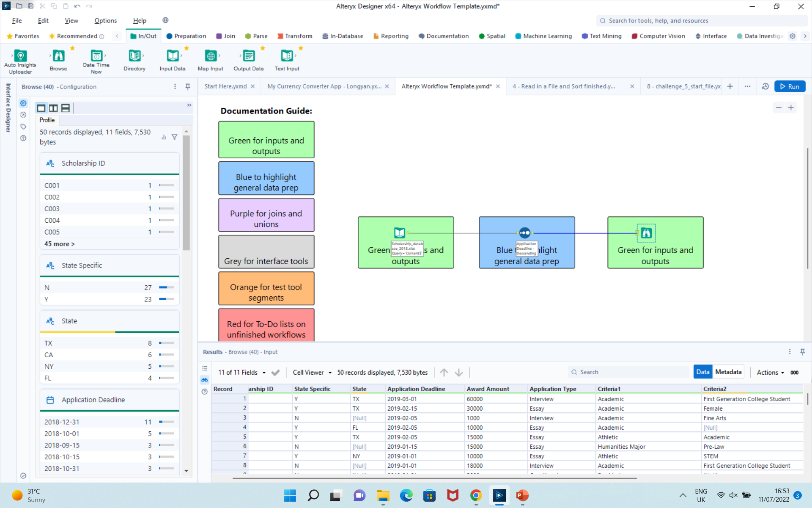Viewport: 812px width, 508px height.
Task: Open the File menu
Action: 17,20
